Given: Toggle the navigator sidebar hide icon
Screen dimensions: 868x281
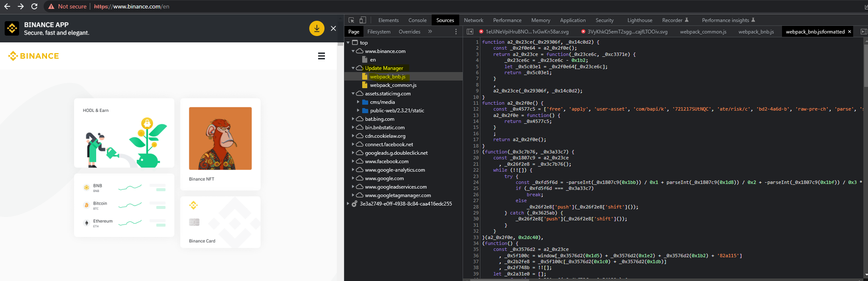Looking at the screenshot, I should [470, 31].
